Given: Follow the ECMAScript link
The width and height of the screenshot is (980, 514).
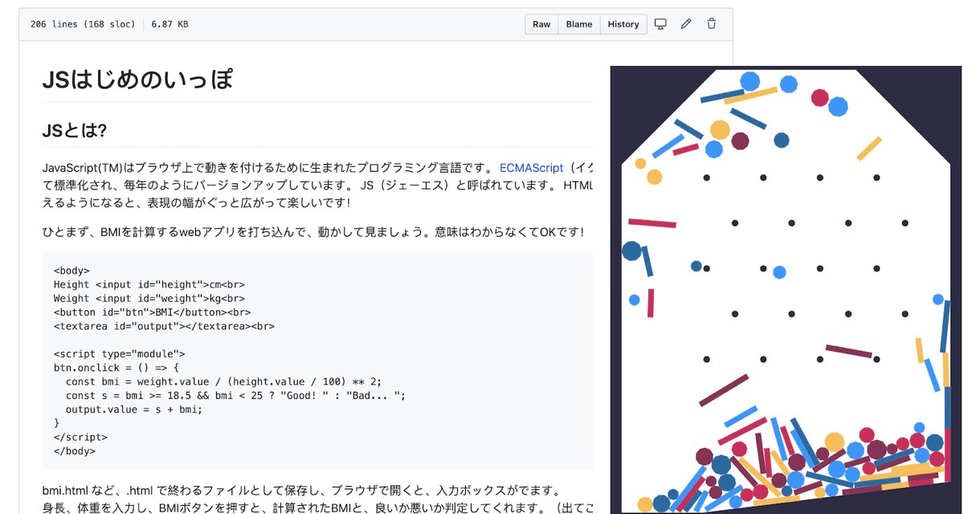Looking at the screenshot, I should click(x=532, y=168).
